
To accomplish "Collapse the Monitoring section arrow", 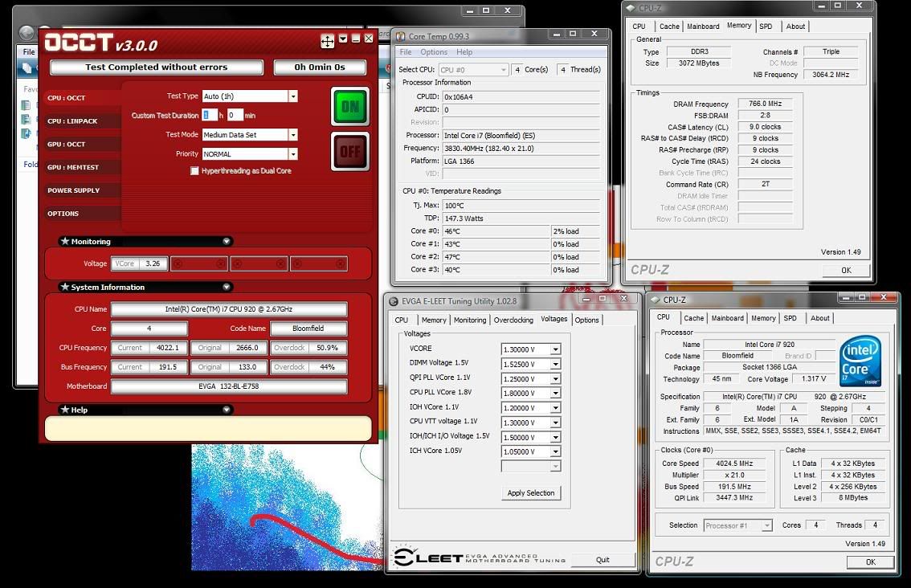I will (227, 241).
